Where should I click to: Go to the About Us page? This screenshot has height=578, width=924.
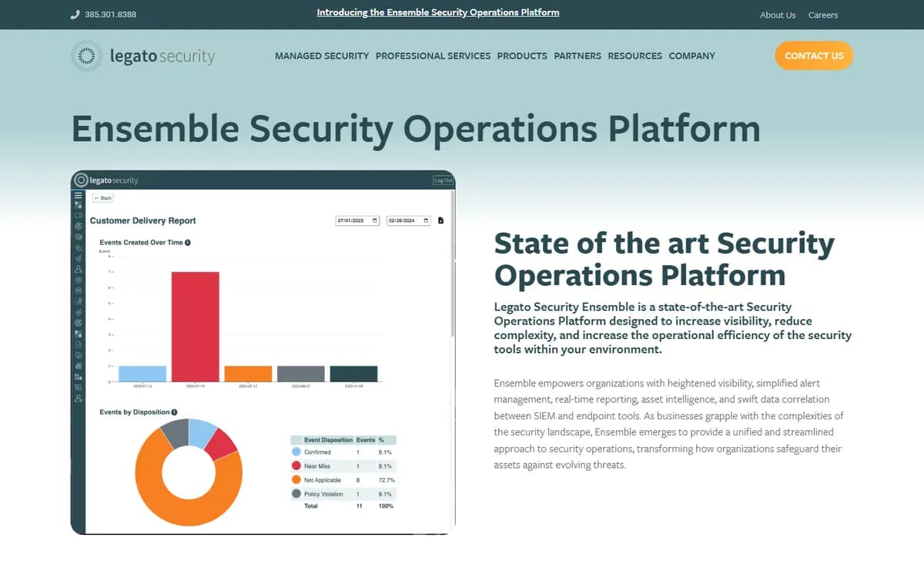(778, 15)
